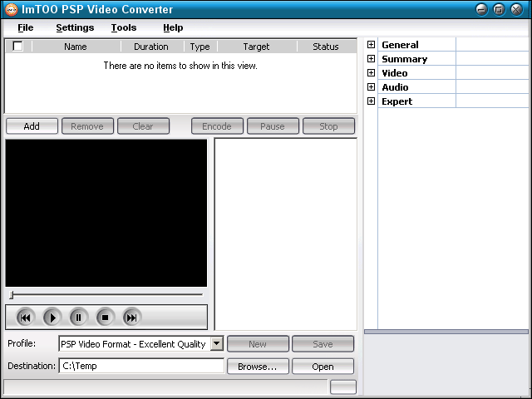The height and width of the screenshot is (399, 532).
Task: Expand the Expert properties group
Action: tap(371, 101)
